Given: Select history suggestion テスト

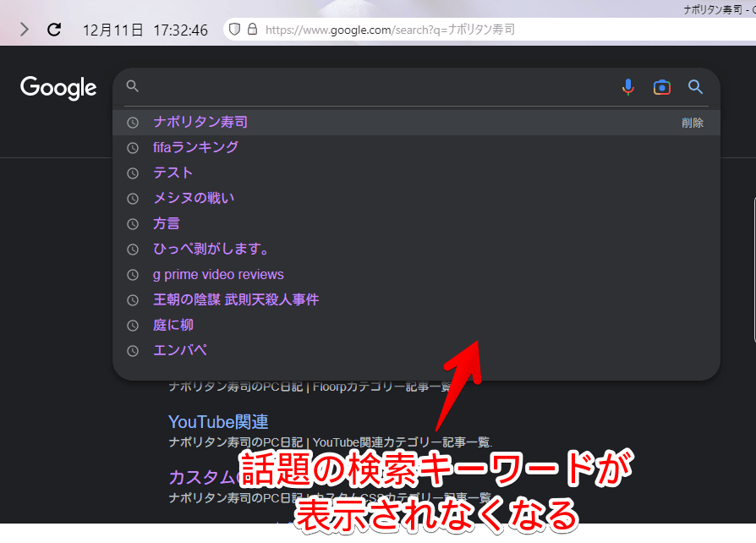Looking at the screenshot, I should click(417, 173).
